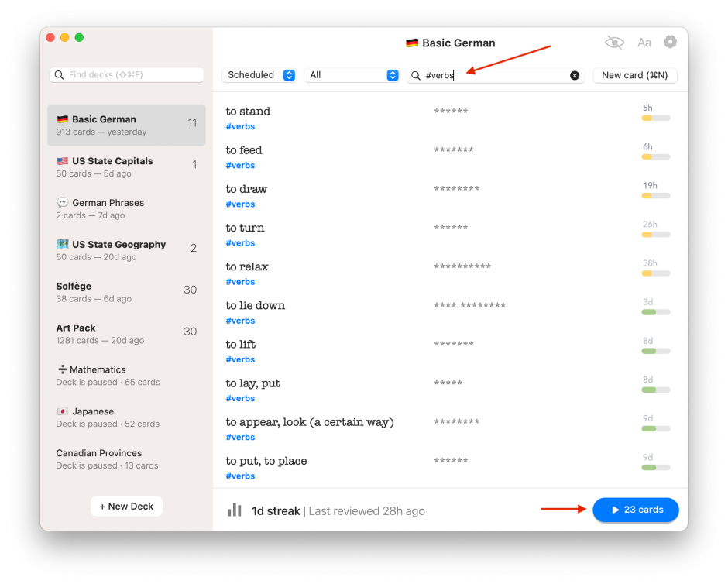Click the 1d streak label
728x584 pixels.
tap(276, 510)
